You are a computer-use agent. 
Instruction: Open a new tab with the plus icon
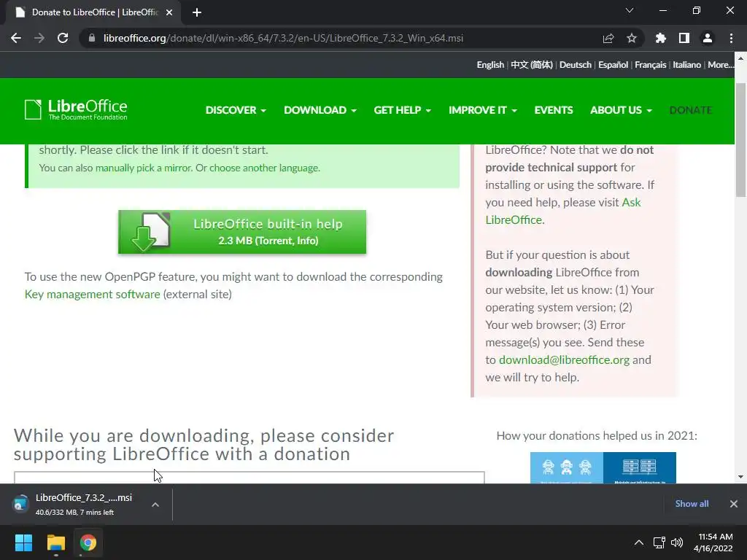(197, 12)
